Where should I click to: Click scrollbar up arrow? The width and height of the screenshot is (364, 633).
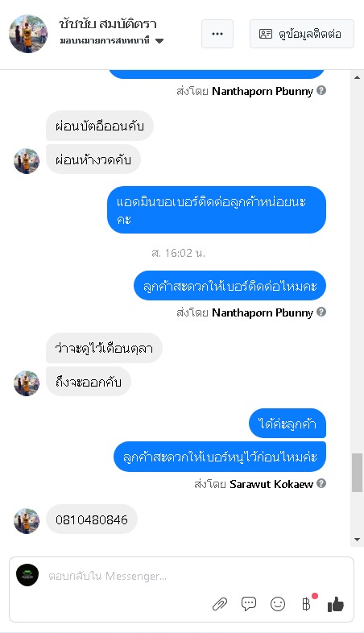point(357,77)
